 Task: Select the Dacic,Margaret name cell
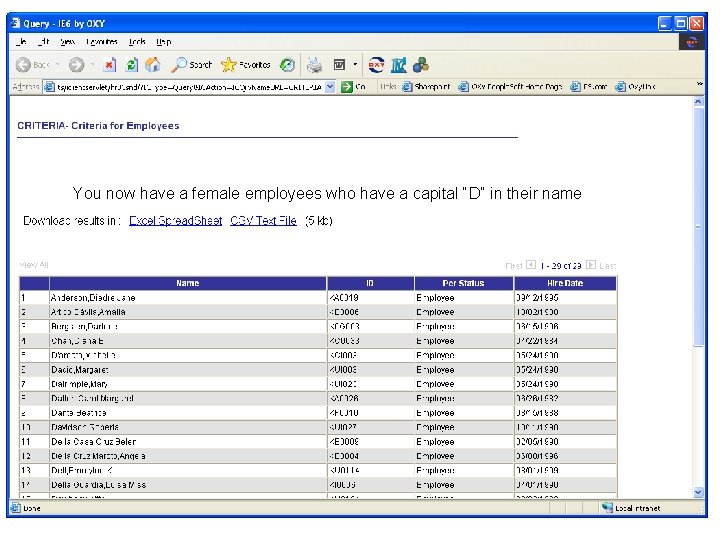pos(188,370)
